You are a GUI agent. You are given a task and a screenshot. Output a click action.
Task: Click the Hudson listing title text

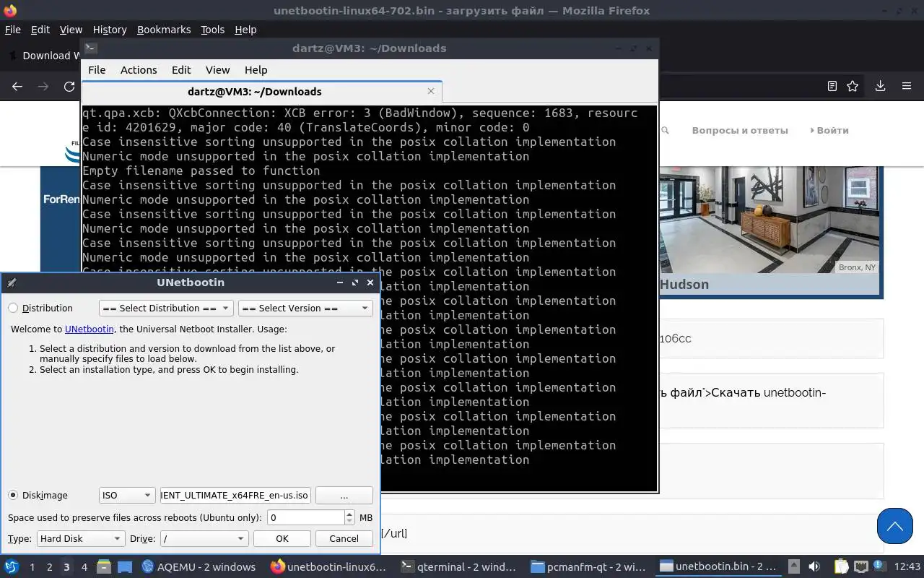pyautogui.click(x=684, y=284)
